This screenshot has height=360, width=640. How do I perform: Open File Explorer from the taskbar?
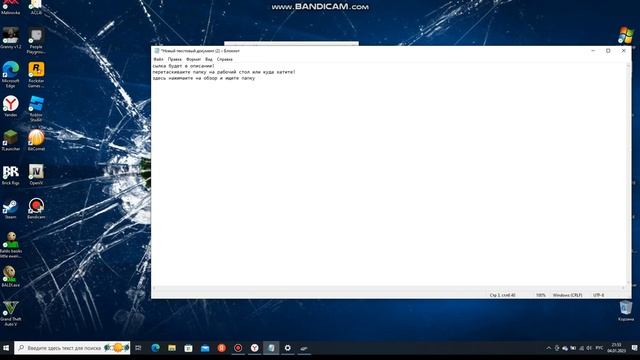(x=172, y=348)
